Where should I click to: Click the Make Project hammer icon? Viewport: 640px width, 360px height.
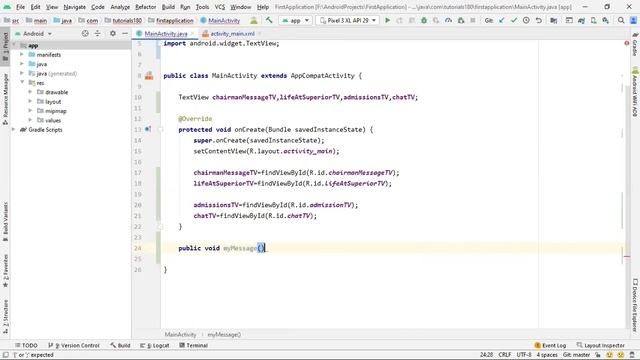click(x=269, y=20)
